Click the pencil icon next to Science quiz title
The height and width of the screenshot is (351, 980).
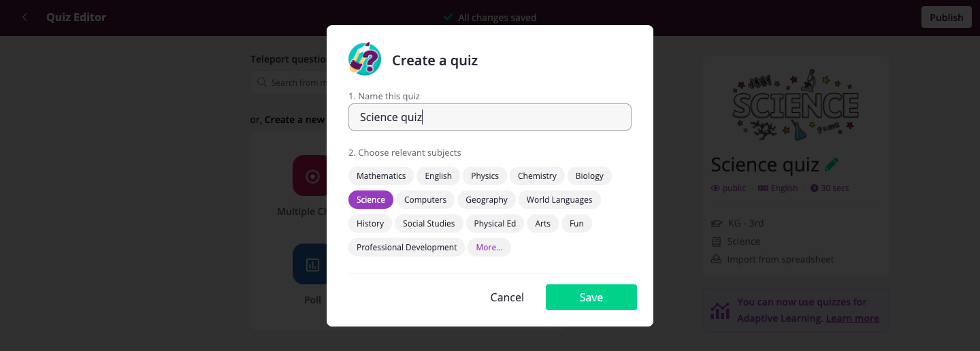(832, 165)
